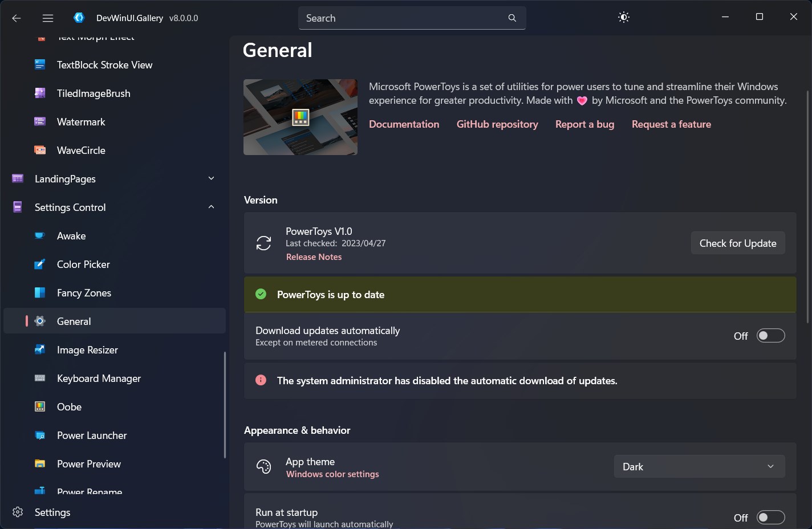Open the App theme Dark dropdown
This screenshot has height=529, width=812.
point(700,466)
